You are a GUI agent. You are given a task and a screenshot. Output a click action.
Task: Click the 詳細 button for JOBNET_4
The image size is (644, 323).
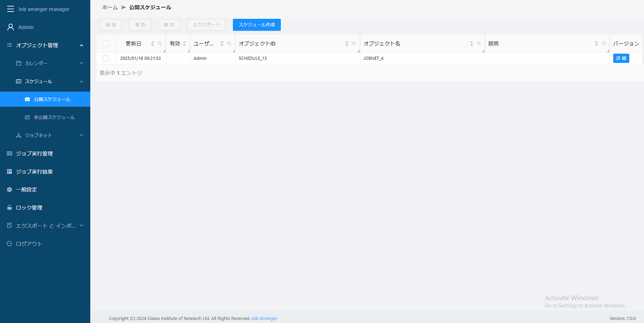[621, 58]
